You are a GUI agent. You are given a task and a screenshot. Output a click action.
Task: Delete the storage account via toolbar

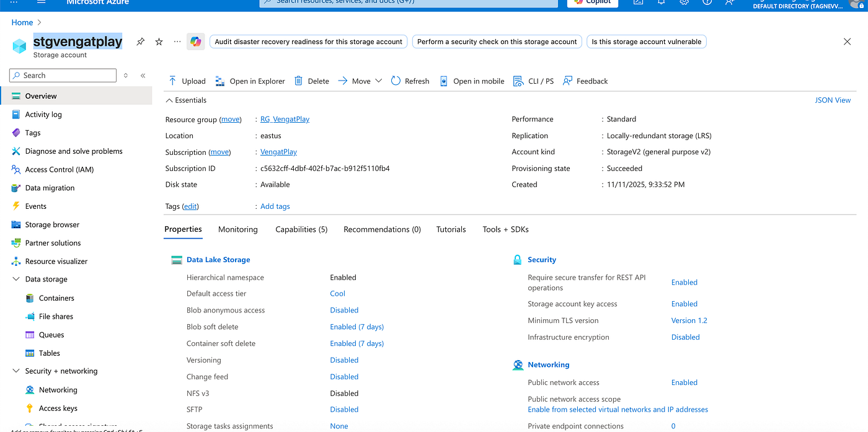[312, 81]
